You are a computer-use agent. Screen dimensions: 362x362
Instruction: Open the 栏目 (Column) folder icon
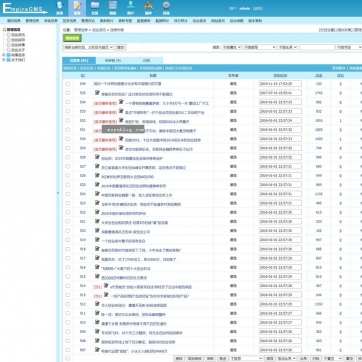click(x=95, y=8)
